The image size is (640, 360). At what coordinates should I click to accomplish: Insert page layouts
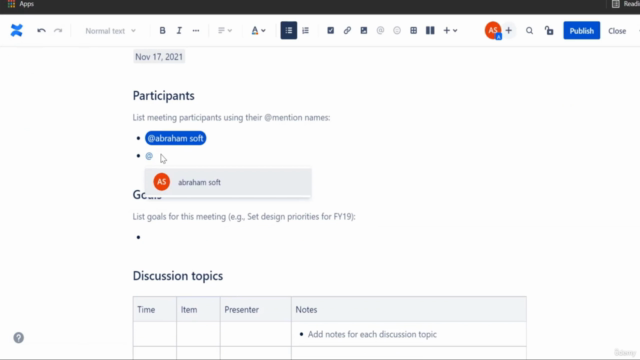[x=430, y=31]
